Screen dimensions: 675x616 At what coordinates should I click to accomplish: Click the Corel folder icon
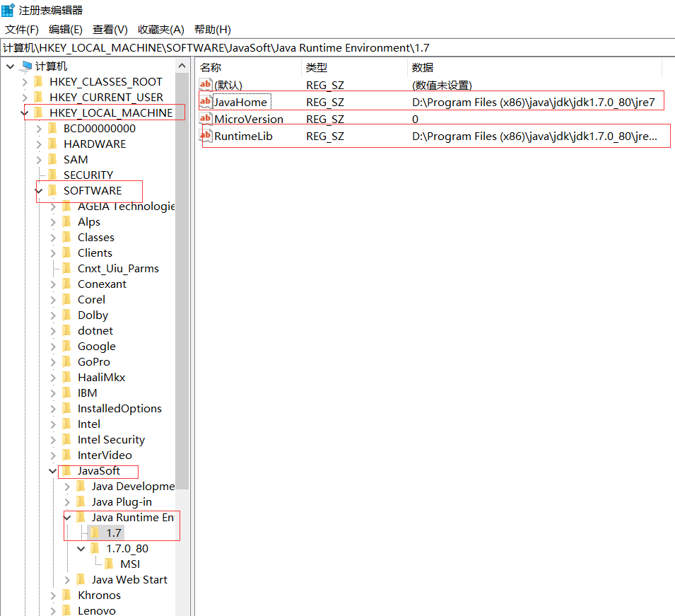tap(66, 299)
